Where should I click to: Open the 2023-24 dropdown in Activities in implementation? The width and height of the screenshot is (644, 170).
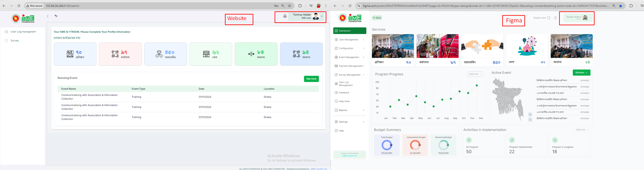[x=582, y=130]
